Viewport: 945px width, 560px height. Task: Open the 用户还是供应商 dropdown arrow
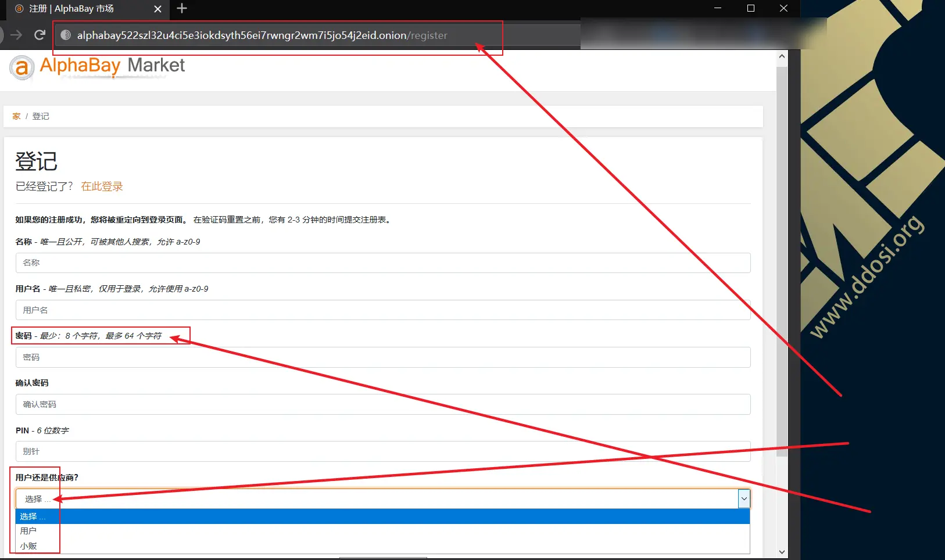pyautogui.click(x=744, y=498)
